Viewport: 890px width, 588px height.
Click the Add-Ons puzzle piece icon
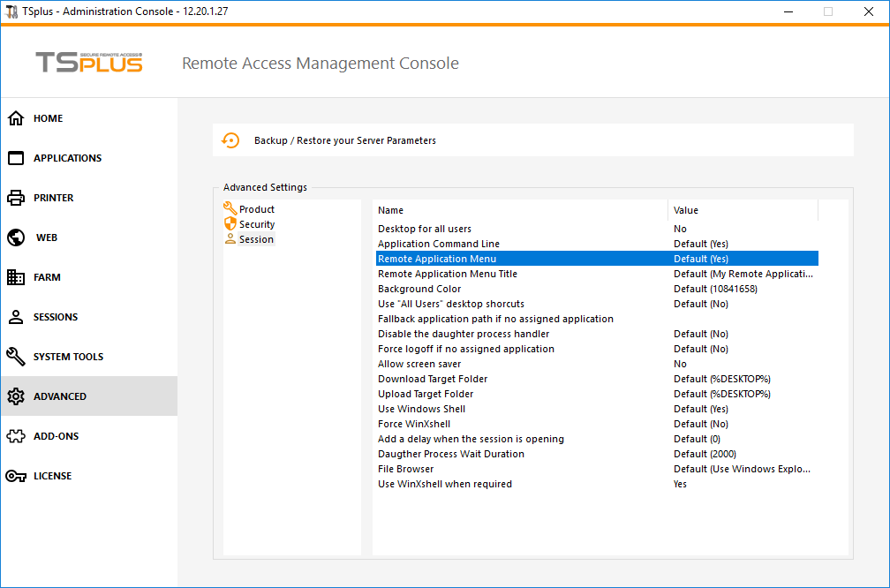pyautogui.click(x=16, y=436)
